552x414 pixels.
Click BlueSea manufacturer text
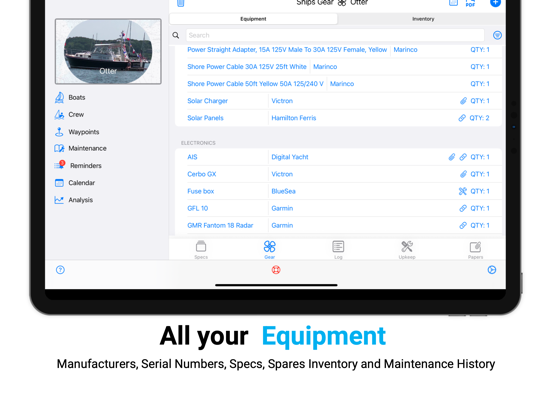pyautogui.click(x=283, y=191)
